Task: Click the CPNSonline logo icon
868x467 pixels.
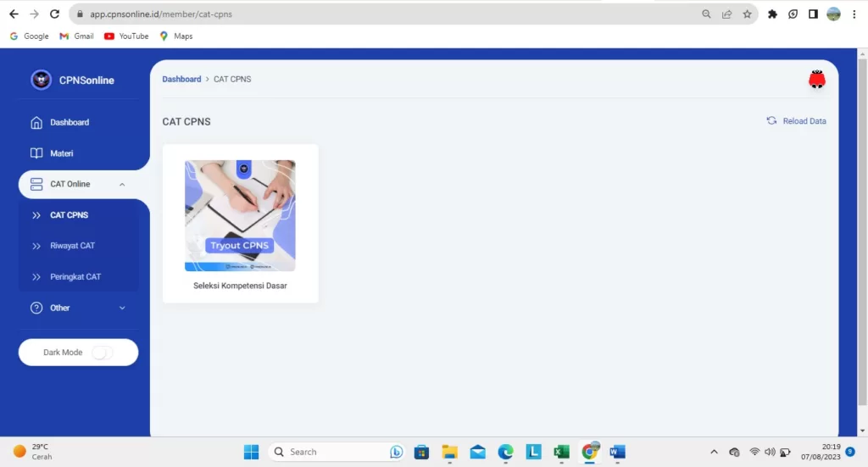Action: click(41, 80)
